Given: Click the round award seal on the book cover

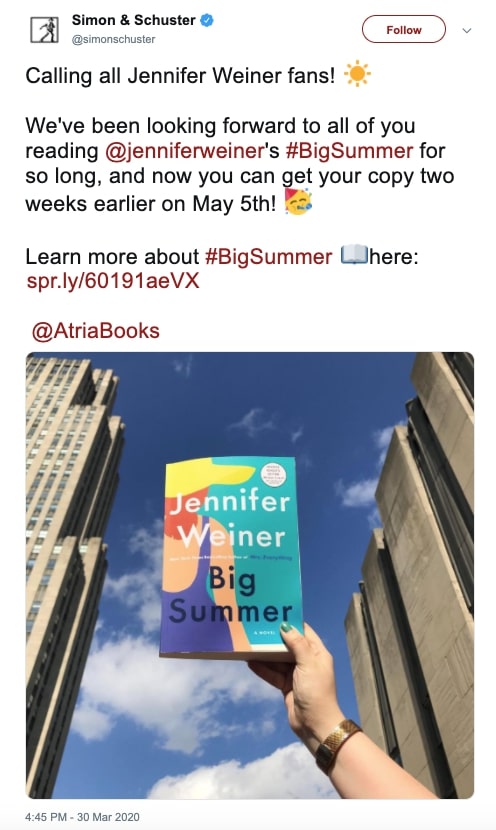Looking at the screenshot, I should 274,474.
